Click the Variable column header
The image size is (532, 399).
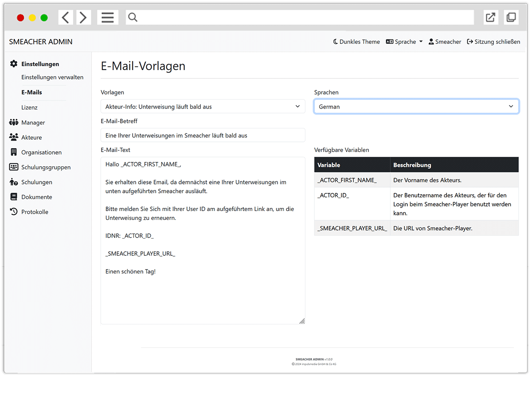[x=352, y=164]
